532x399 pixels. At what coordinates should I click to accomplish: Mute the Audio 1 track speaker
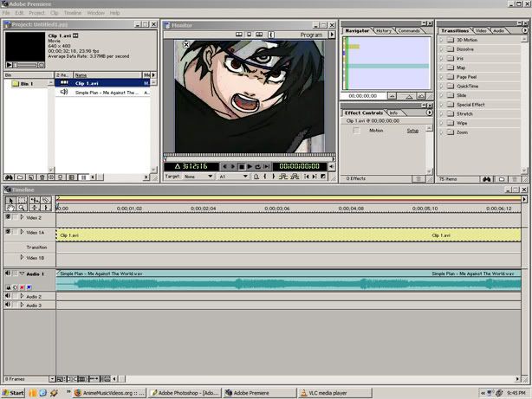pos(8,273)
